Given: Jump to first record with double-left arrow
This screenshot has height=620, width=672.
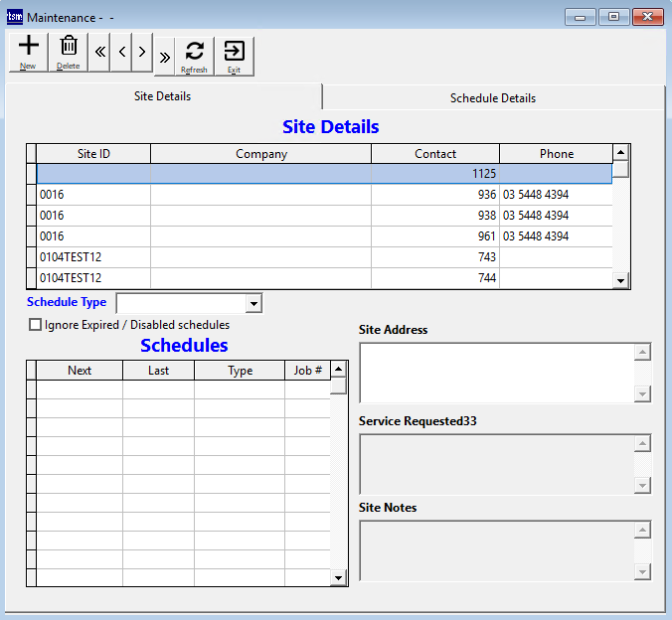Looking at the screenshot, I should pyautogui.click(x=99, y=53).
